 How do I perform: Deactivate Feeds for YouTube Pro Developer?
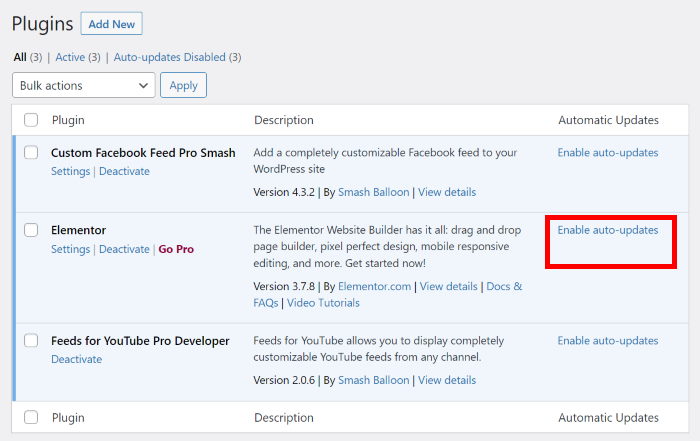click(x=76, y=359)
